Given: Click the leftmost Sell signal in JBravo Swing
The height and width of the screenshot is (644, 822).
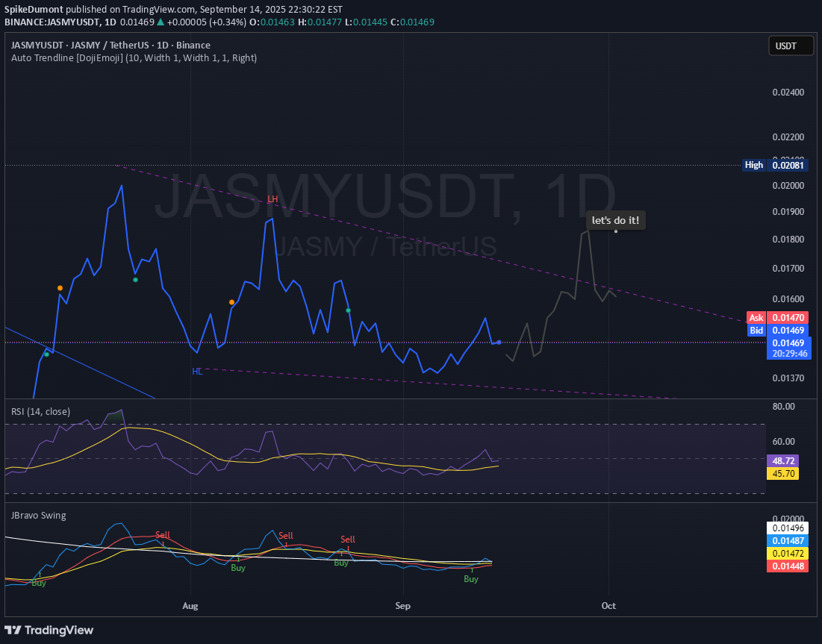Looking at the screenshot, I should [163, 535].
